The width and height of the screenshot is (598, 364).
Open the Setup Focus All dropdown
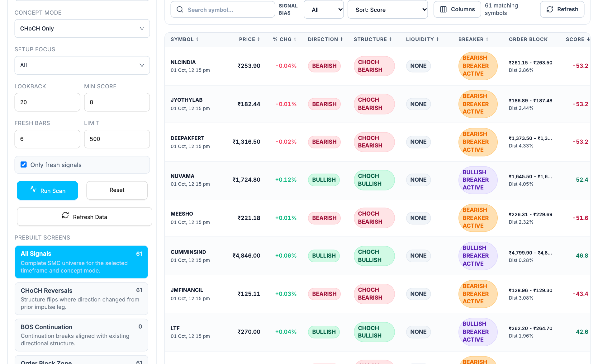[x=82, y=65]
